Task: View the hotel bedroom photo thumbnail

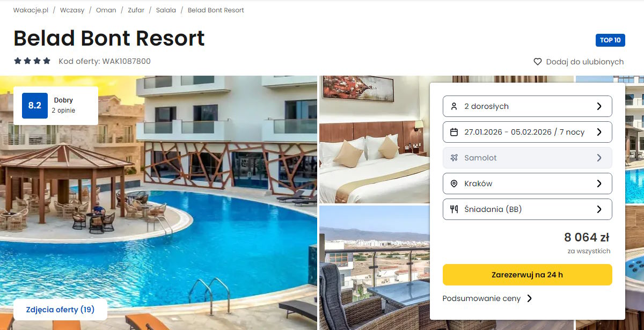Action: coord(374,140)
